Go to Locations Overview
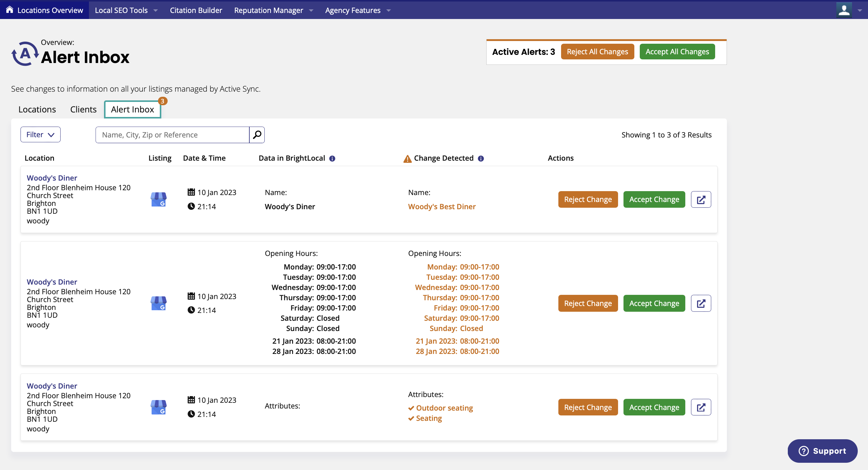 pos(45,10)
